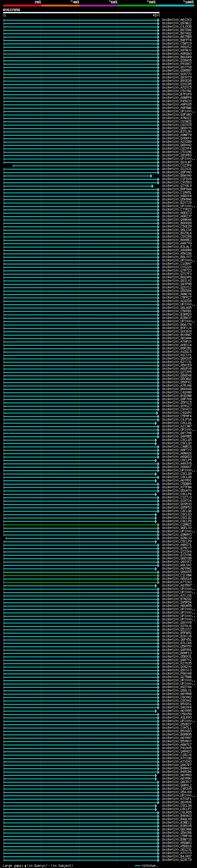The width and height of the screenshot is (197, 868).
Task: Select the UniRef100_Q9FVN3 label
Action: tap(176, 172)
